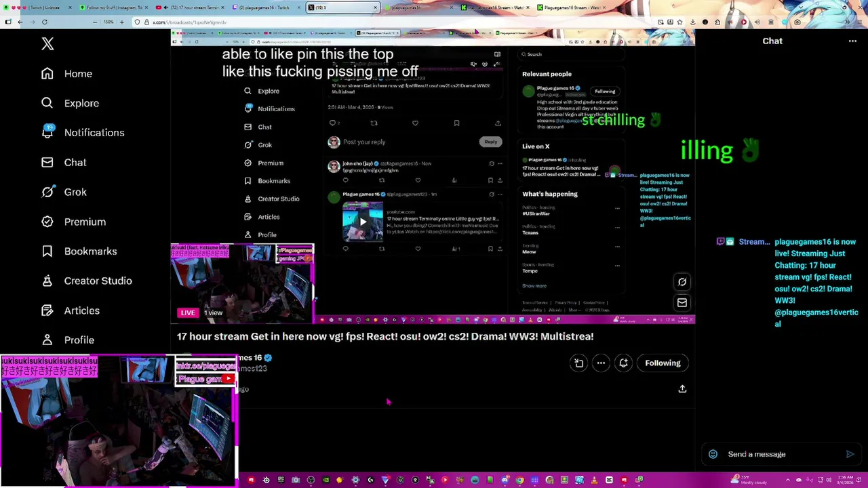Click the Bookmarks ribbon icon
868x488 pixels.
pyautogui.click(x=47, y=251)
